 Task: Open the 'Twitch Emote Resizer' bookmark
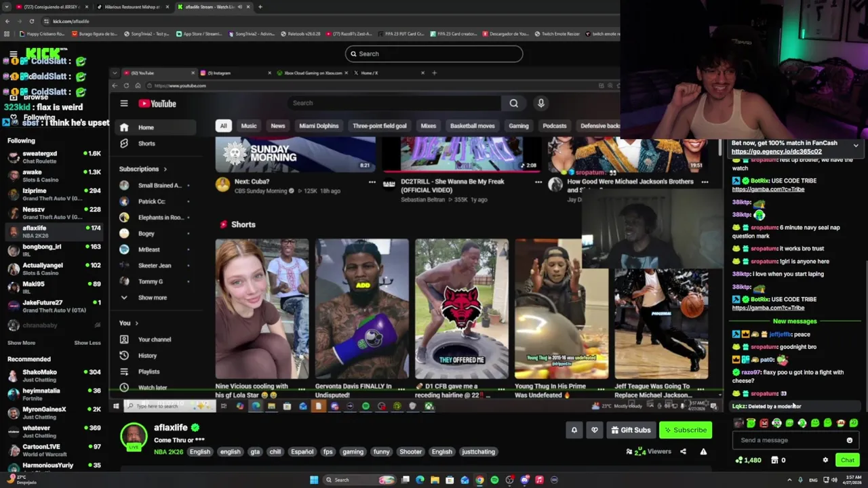[x=557, y=33]
